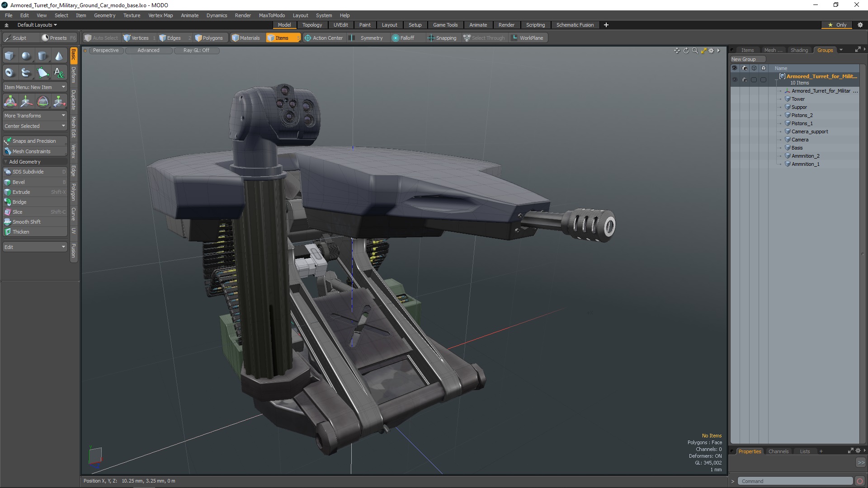This screenshot has width=868, height=488.
Task: Activate the Scale tool icon
Action: tap(59, 101)
